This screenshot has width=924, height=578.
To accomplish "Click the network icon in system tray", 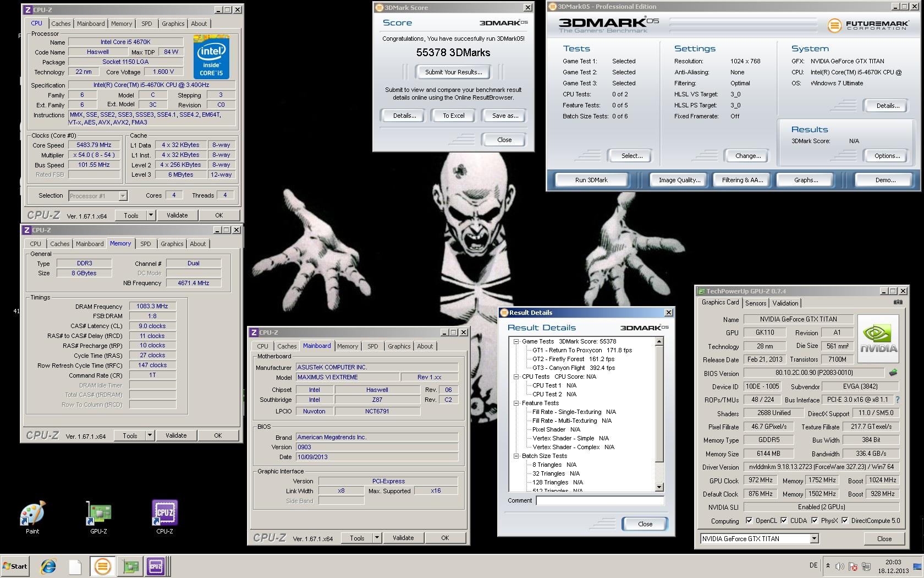I will point(866,566).
